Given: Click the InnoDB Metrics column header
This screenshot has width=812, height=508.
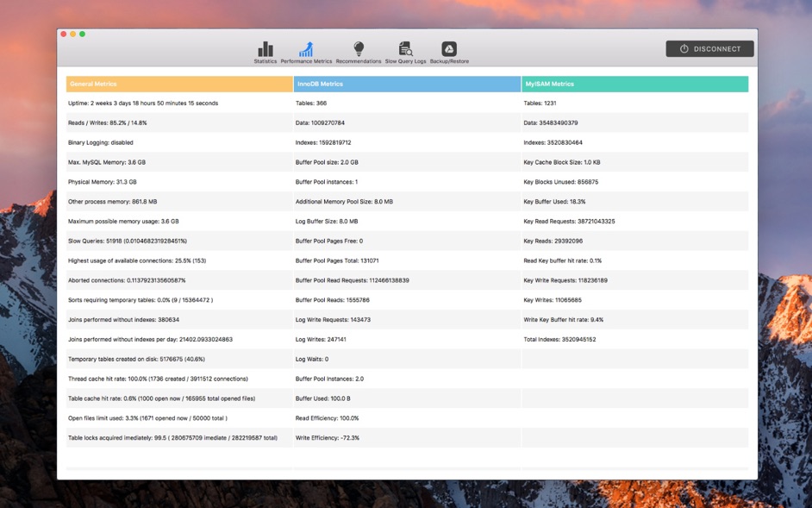Looking at the screenshot, I should pyautogui.click(x=407, y=84).
